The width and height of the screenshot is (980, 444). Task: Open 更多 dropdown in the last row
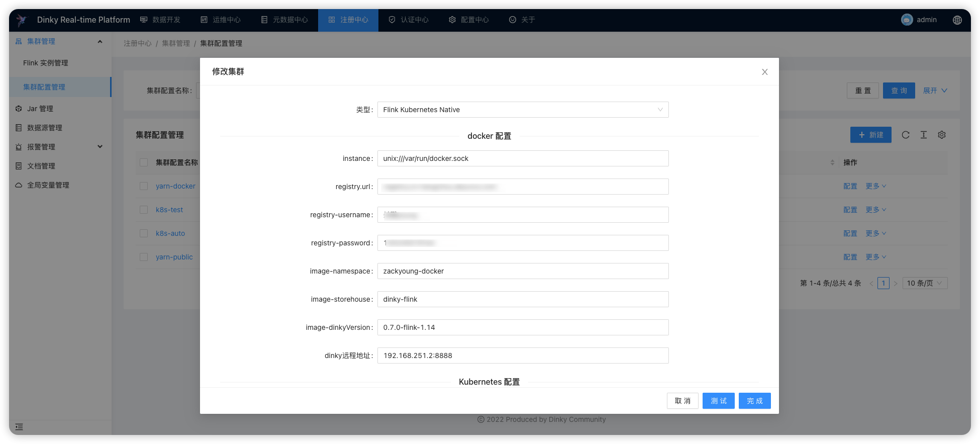(x=876, y=257)
